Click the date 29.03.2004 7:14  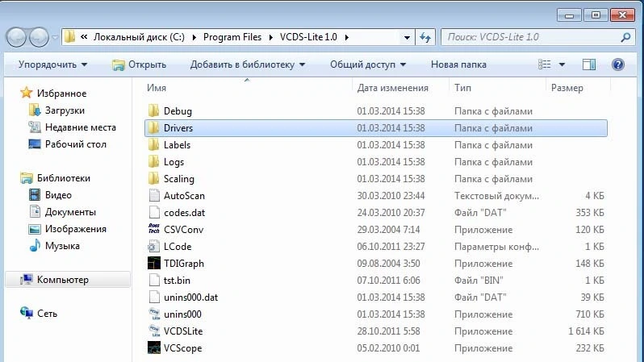pos(388,230)
